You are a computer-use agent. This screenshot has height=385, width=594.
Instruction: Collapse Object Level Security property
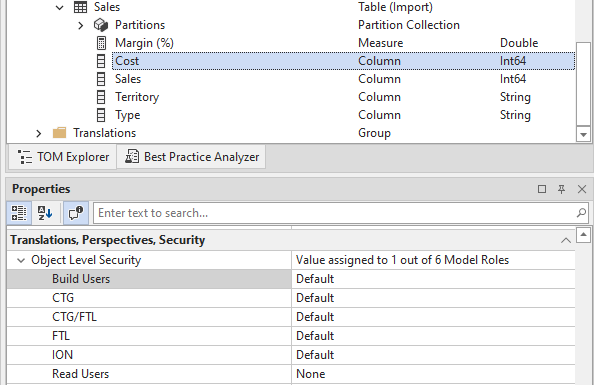coord(21,260)
